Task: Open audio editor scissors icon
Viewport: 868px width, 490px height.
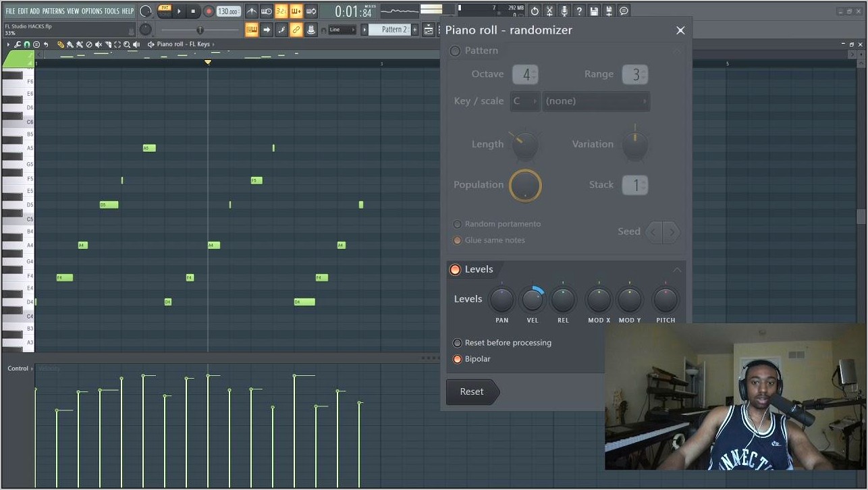Action: [x=549, y=11]
